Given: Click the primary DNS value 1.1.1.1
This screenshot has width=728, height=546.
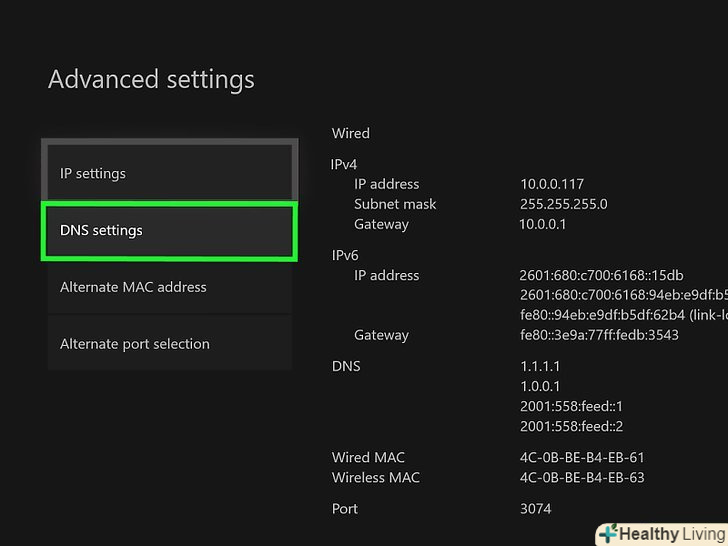Looking at the screenshot, I should click(x=540, y=366).
